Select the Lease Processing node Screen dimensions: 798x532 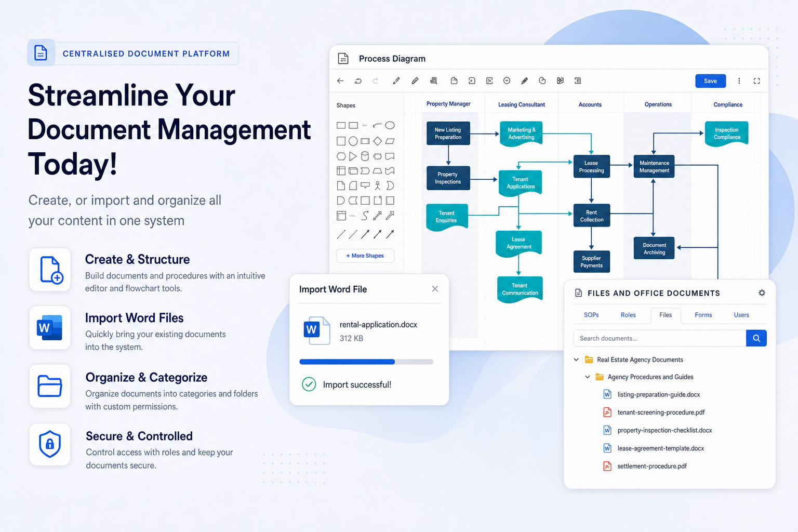591,167
